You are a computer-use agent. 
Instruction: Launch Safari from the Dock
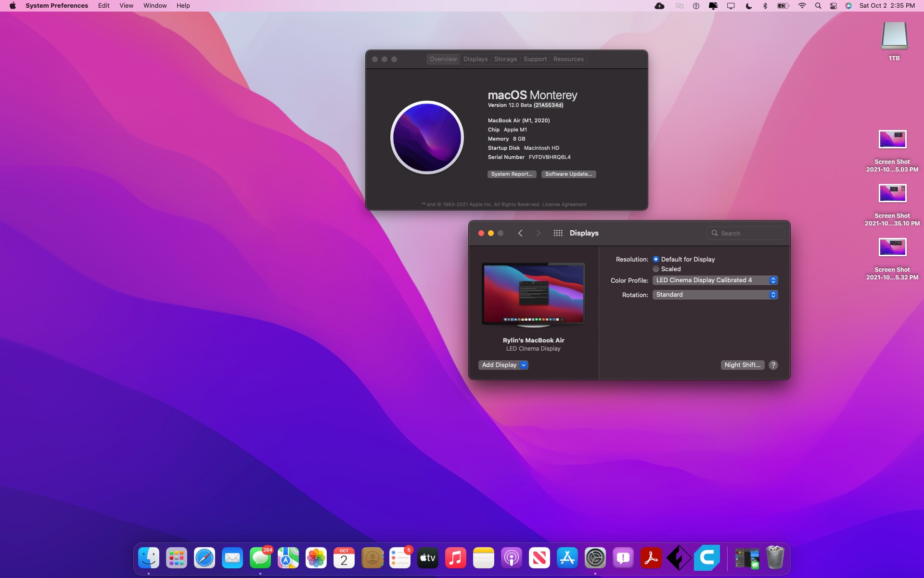[205, 558]
